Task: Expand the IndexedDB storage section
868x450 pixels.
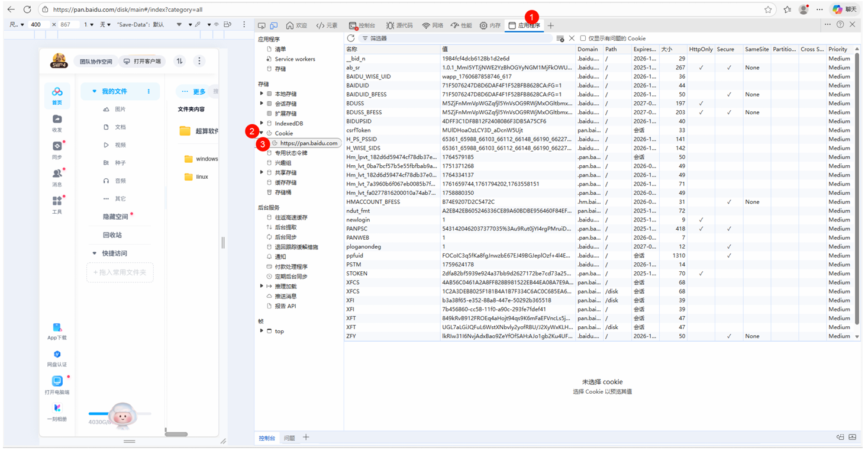Action: tap(261, 123)
